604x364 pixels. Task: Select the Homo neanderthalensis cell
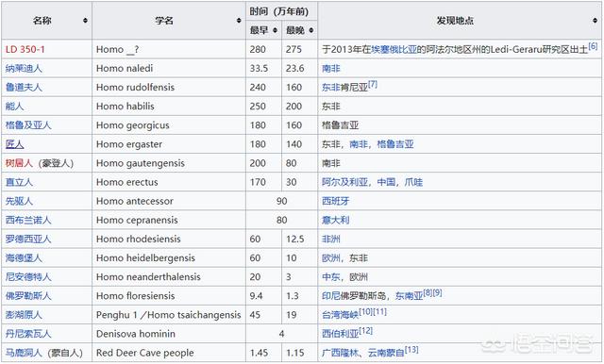coord(169,276)
